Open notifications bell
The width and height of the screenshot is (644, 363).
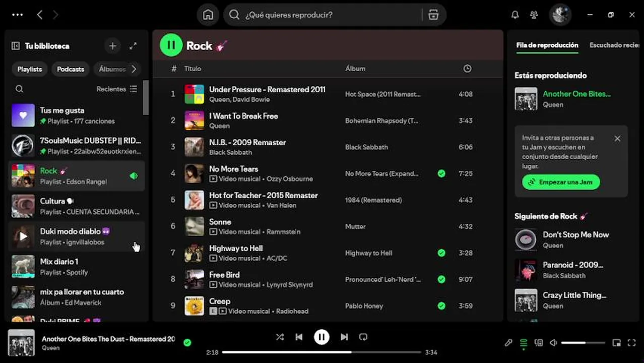point(515,15)
